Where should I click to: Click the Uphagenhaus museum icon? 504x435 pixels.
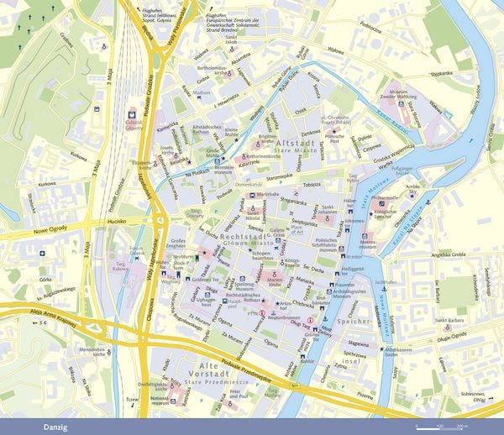coord(207,295)
